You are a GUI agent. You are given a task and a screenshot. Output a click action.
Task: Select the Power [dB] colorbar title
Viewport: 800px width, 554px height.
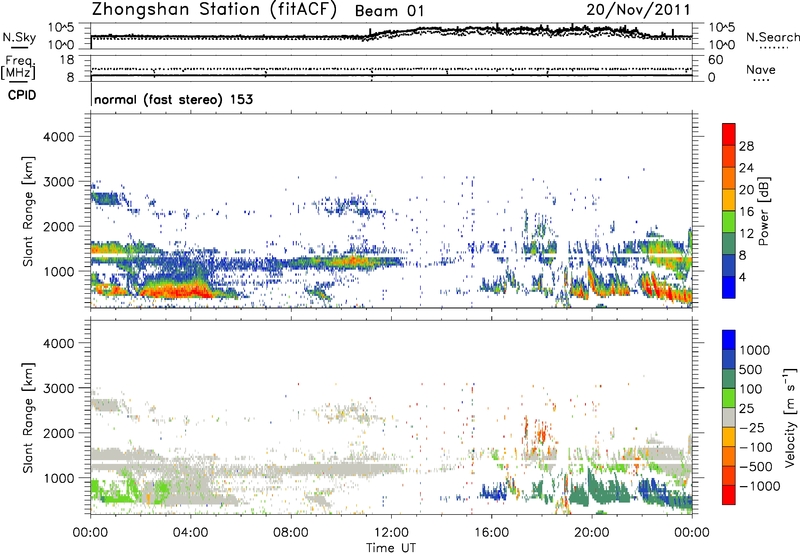tap(763, 211)
